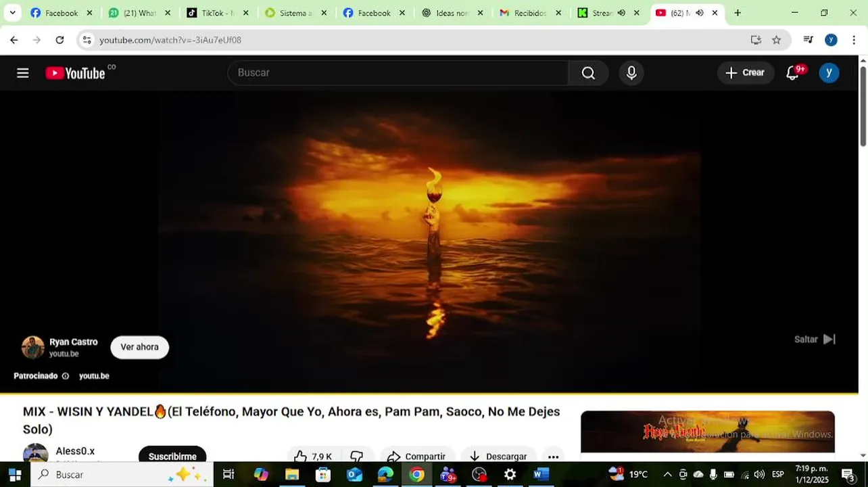Open the suggested video thumbnail in sidebar

point(707,432)
